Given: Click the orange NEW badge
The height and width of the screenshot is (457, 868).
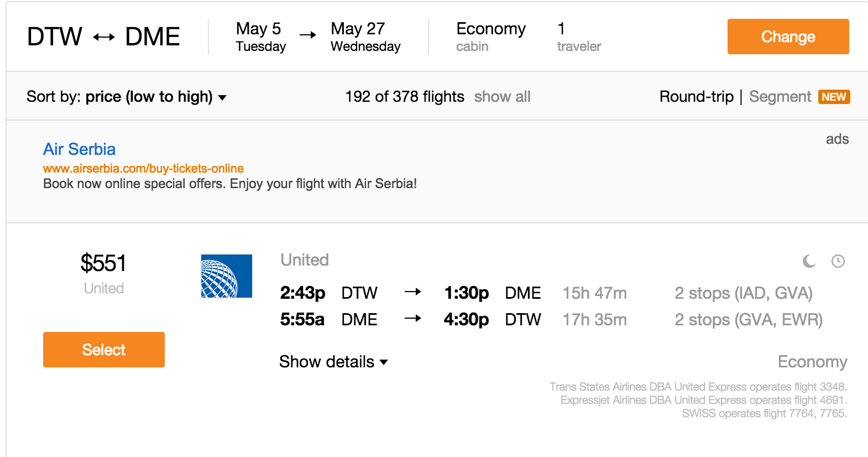Looking at the screenshot, I should [x=834, y=97].
